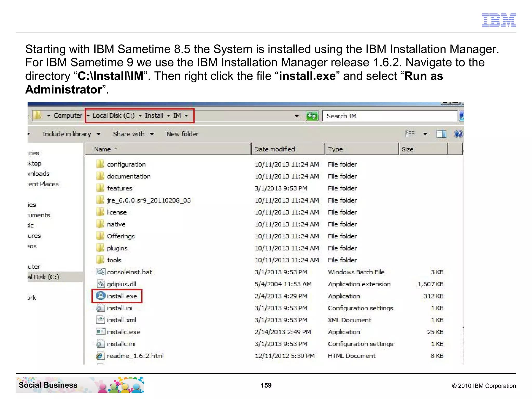Sort by the Date modified column header
Screen dimensions: 532x399
tap(288, 149)
